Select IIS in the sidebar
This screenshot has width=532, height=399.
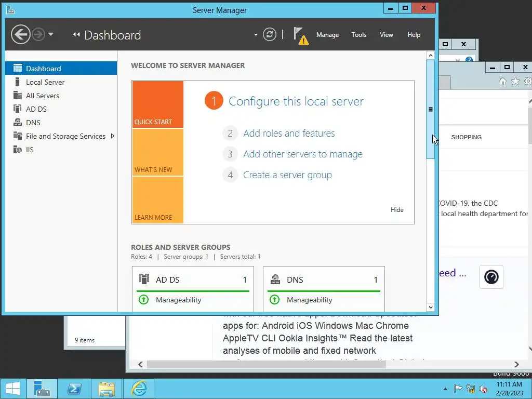click(x=61, y=150)
